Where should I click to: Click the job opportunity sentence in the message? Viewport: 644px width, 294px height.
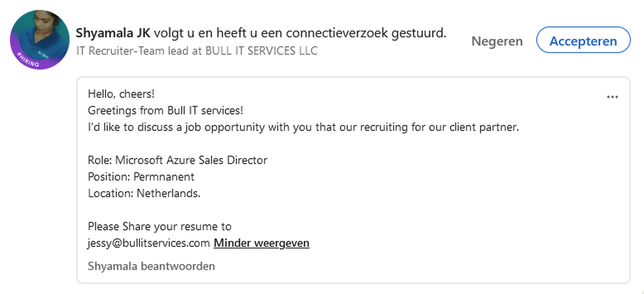303,127
